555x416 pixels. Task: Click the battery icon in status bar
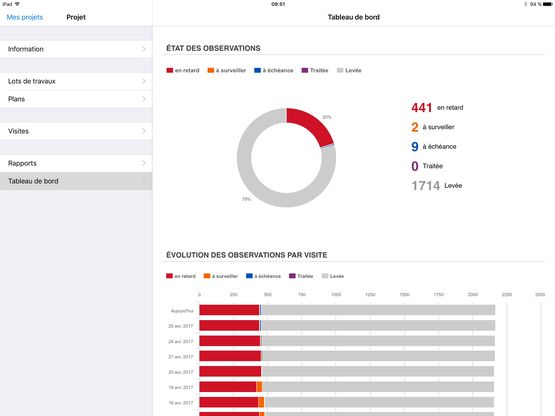coord(547,4)
